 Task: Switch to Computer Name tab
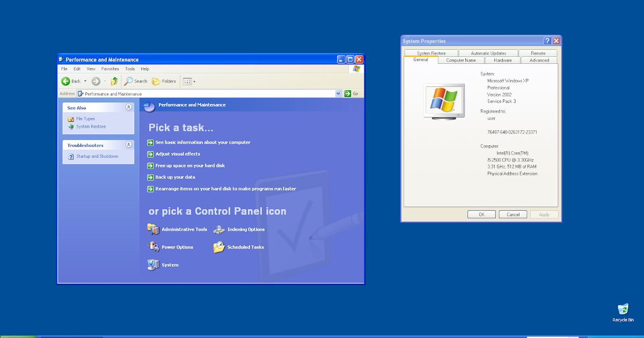pyautogui.click(x=461, y=60)
